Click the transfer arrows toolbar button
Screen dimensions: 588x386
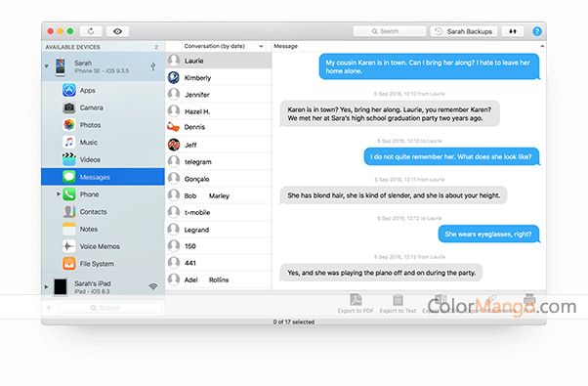click(513, 31)
